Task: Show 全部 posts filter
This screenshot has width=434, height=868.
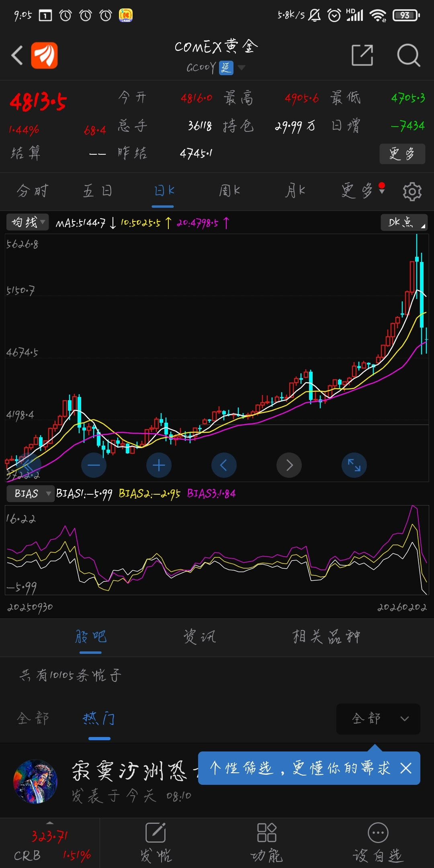Action: pos(33,718)
